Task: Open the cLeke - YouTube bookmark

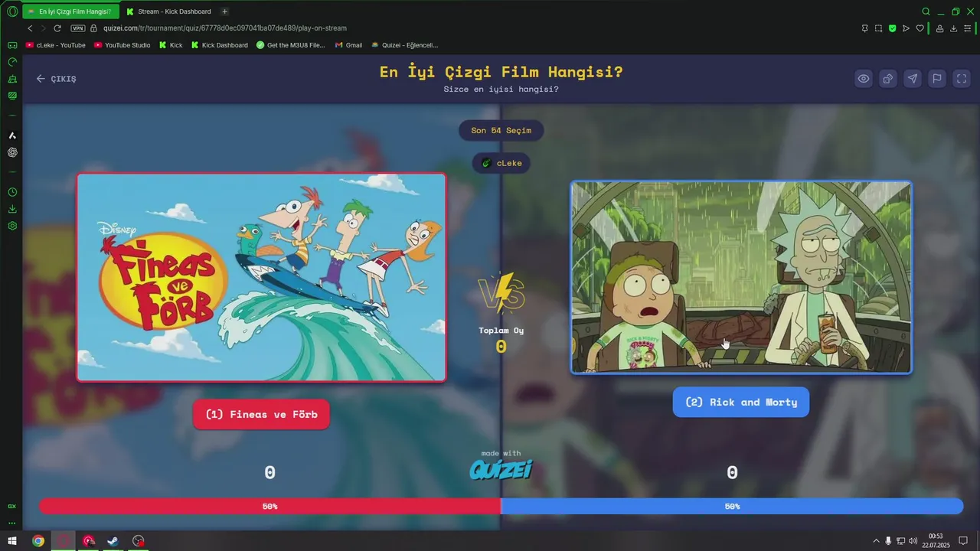Action: click(x=56, y=45)
